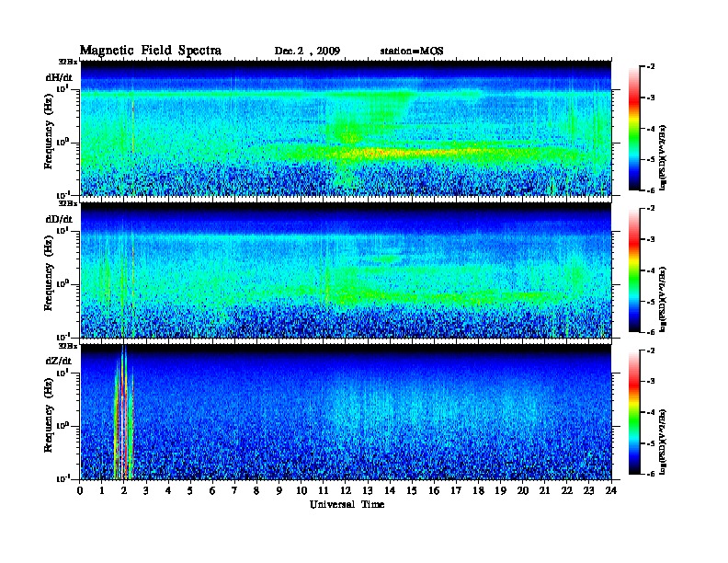Click the '-2' tick on dH/dt color scale

(650, 67)
